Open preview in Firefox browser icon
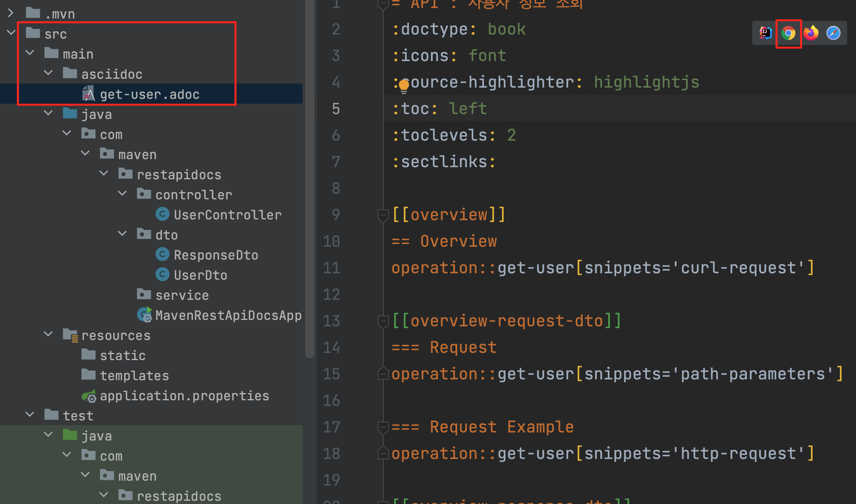The width and height of the screenshot is (856, 504). pos(811,33)
